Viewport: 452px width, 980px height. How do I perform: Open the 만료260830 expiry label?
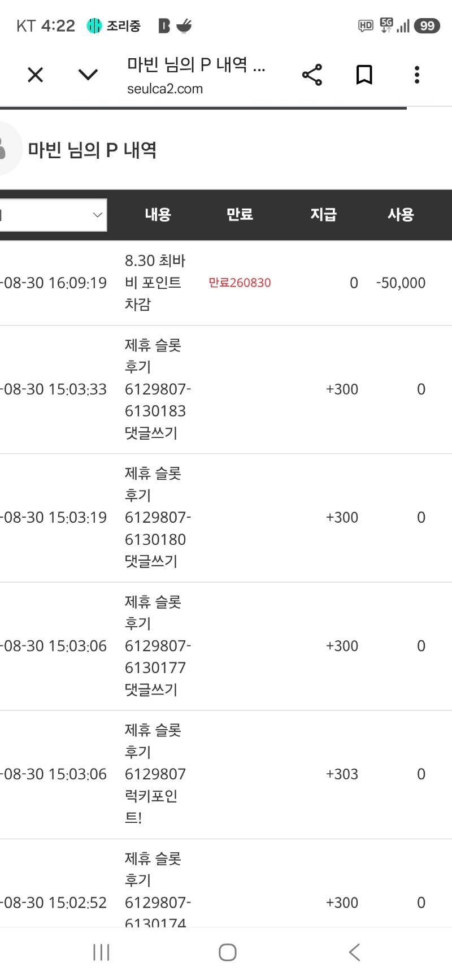(240, 283)
